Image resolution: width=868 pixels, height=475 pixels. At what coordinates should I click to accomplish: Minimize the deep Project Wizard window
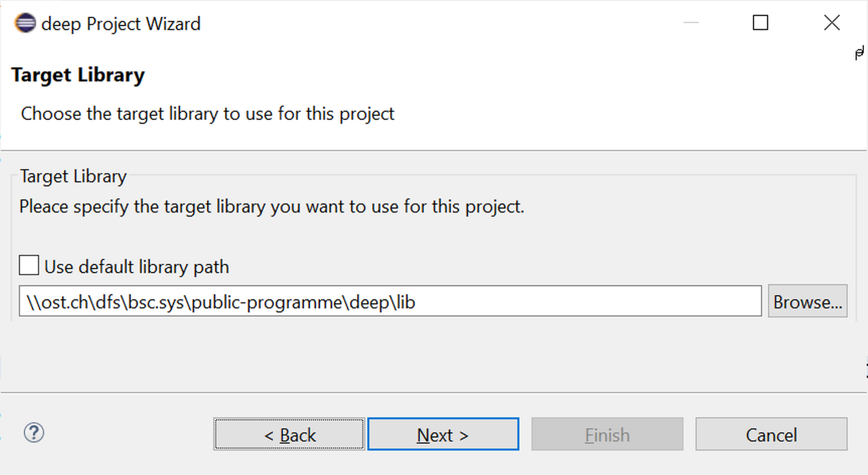691,23
